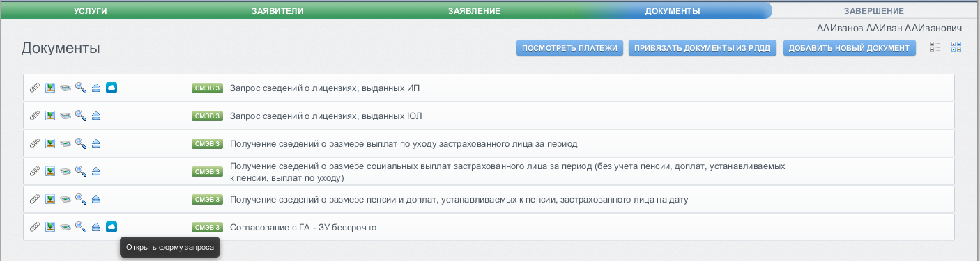Click user name 'ААИванов ААИван ААИванович'

coord(889,29)
